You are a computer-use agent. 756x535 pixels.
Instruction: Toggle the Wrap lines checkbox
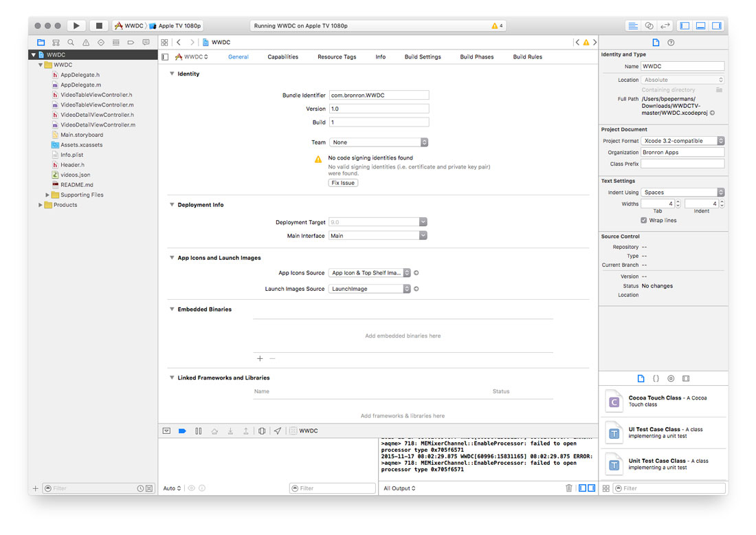644,221
